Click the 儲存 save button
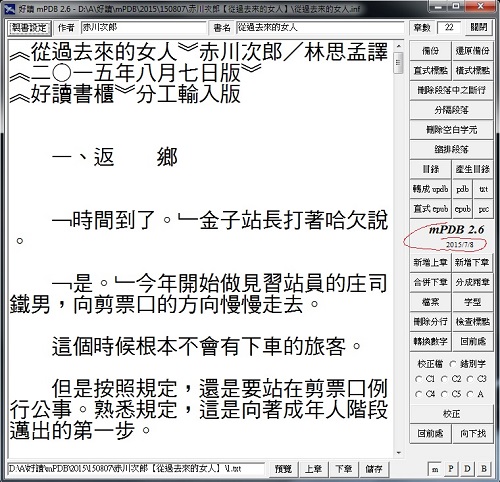 374,469
